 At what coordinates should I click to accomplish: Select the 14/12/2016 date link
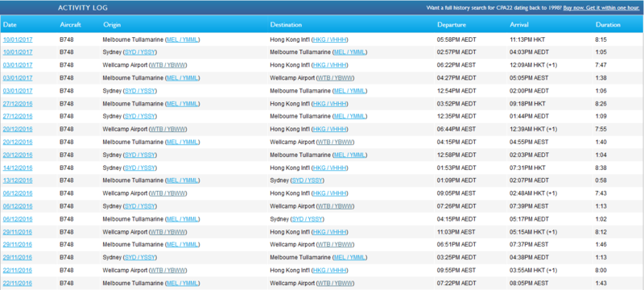pos(18,168)
